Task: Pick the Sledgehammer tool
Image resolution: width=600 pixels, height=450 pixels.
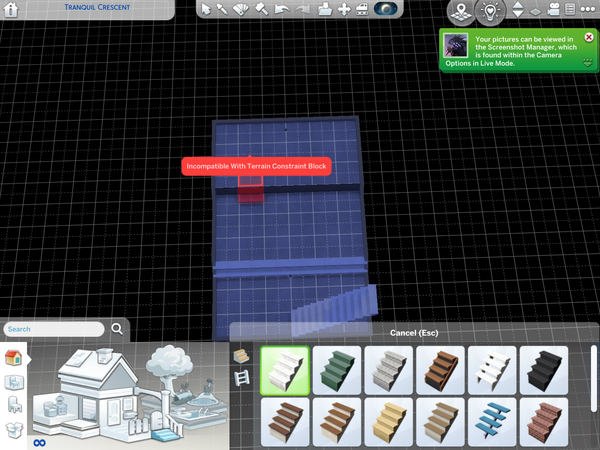Action: pos(261,9)
